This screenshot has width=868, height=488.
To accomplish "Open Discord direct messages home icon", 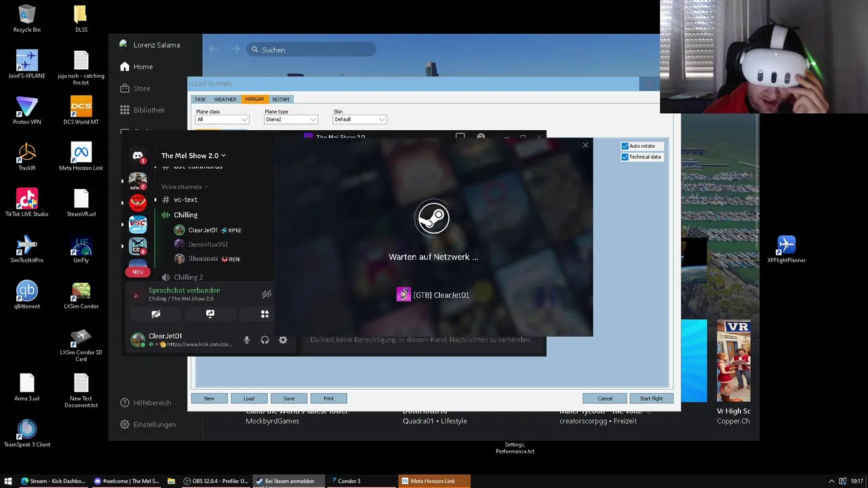I will coord(138,156).
